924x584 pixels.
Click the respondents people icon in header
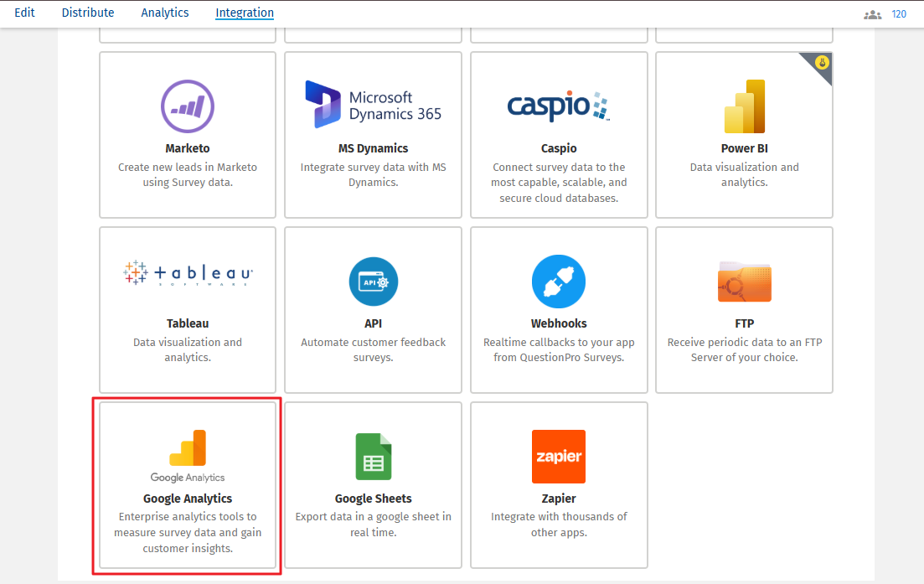873,15
